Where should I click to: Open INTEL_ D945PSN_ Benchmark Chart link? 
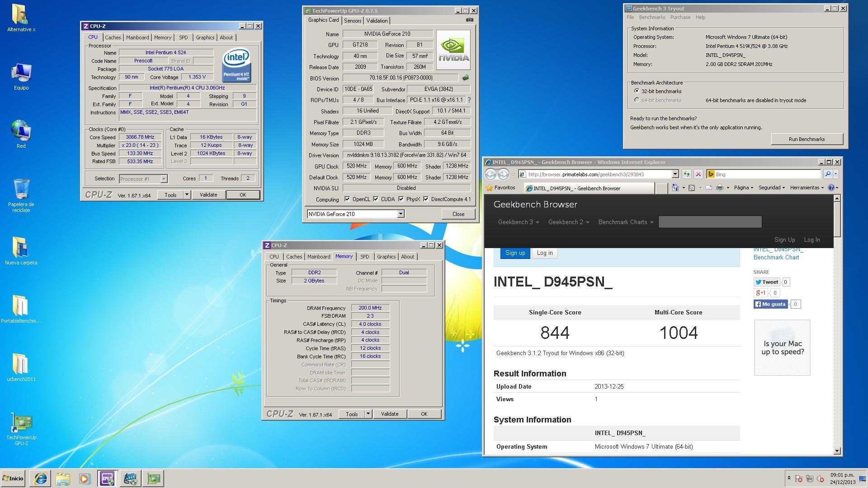(778, 253)
